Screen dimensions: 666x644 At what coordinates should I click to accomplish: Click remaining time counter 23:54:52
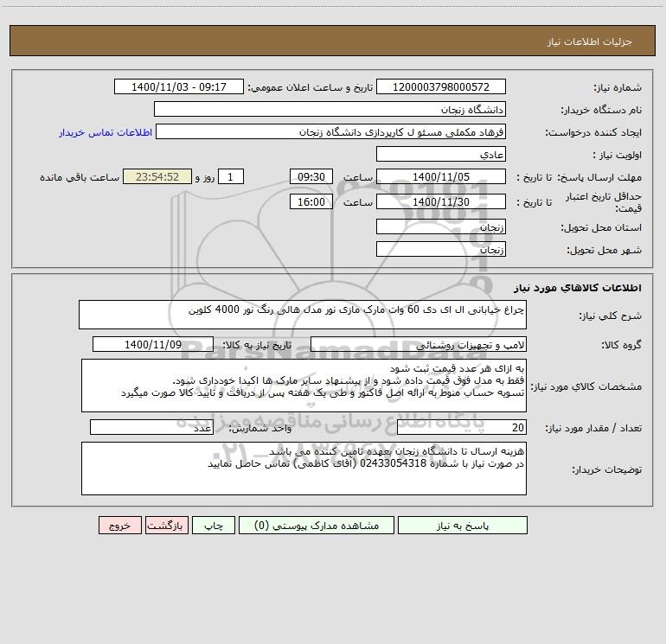[157, 176]
